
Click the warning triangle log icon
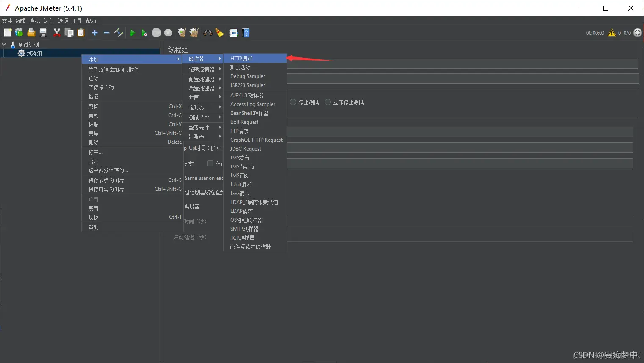[612, 33]
